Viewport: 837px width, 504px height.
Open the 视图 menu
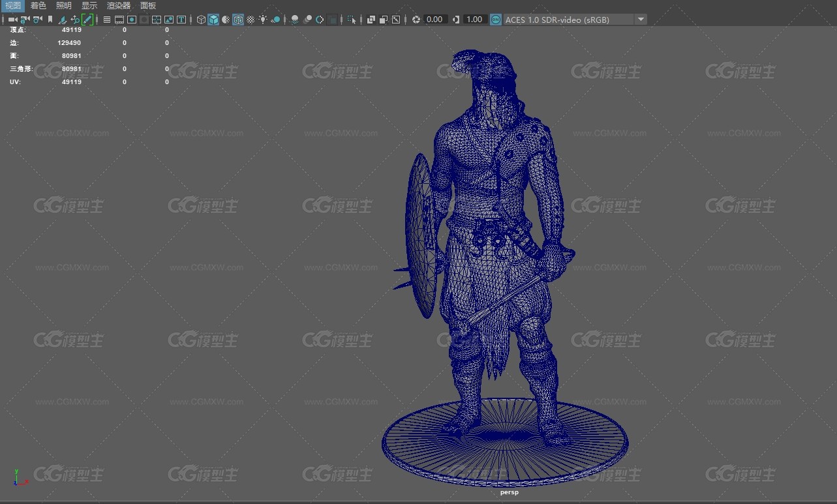click(x=13, y=6)
